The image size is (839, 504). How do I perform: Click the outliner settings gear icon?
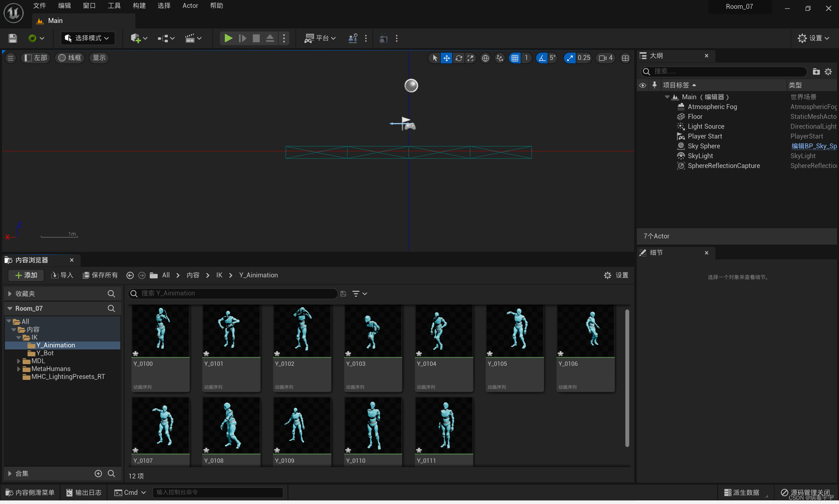[828, 71]
